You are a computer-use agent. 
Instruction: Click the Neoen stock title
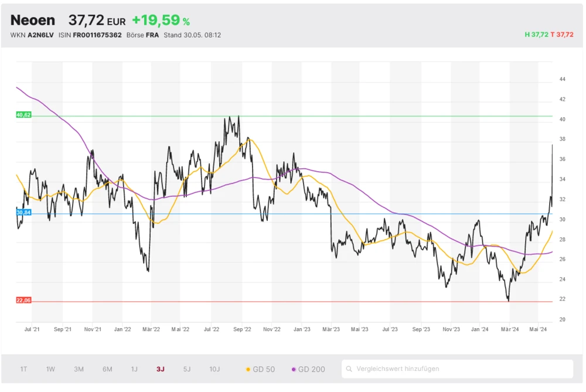(33, 20)
